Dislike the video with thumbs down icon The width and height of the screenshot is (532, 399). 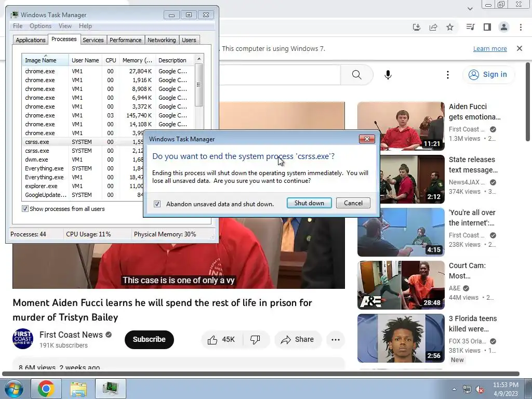pos(255,339)
